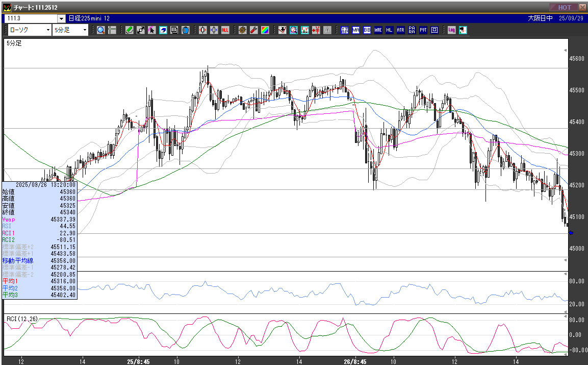
Task: Click the HOT button in title bar
Action: coord(564,7)
